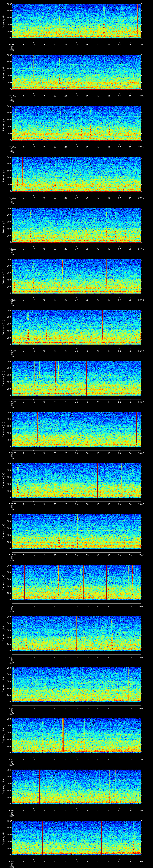Pick the '7:24:00' axis timestamp
Viewport: 153px width, 868px height.
click(x=12, y=453)
